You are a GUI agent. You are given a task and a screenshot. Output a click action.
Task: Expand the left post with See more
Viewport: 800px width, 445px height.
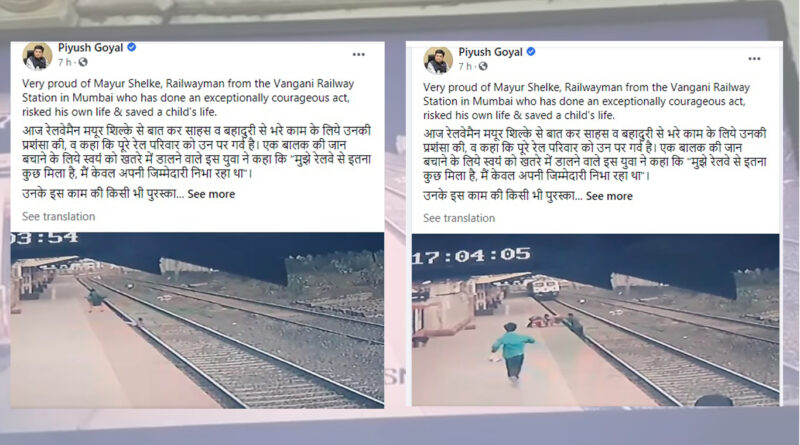coord(211,194)
